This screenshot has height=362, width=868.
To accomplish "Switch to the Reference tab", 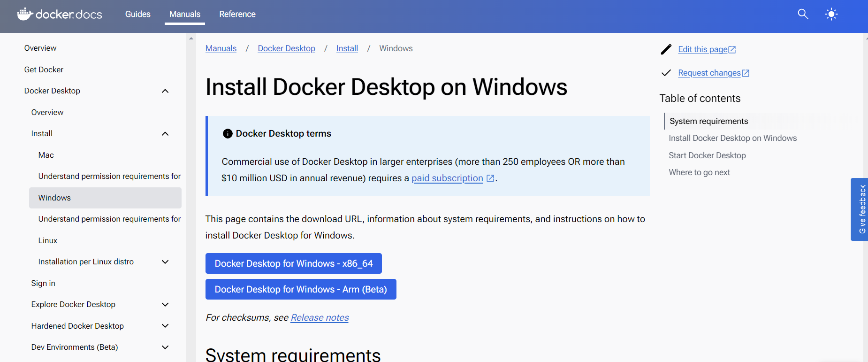I will tap(237, 14).
